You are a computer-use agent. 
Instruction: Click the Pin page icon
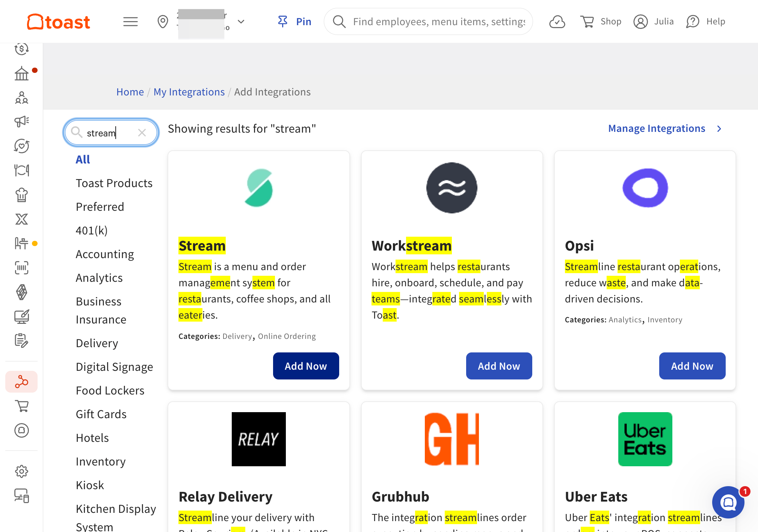coord(283,21)
